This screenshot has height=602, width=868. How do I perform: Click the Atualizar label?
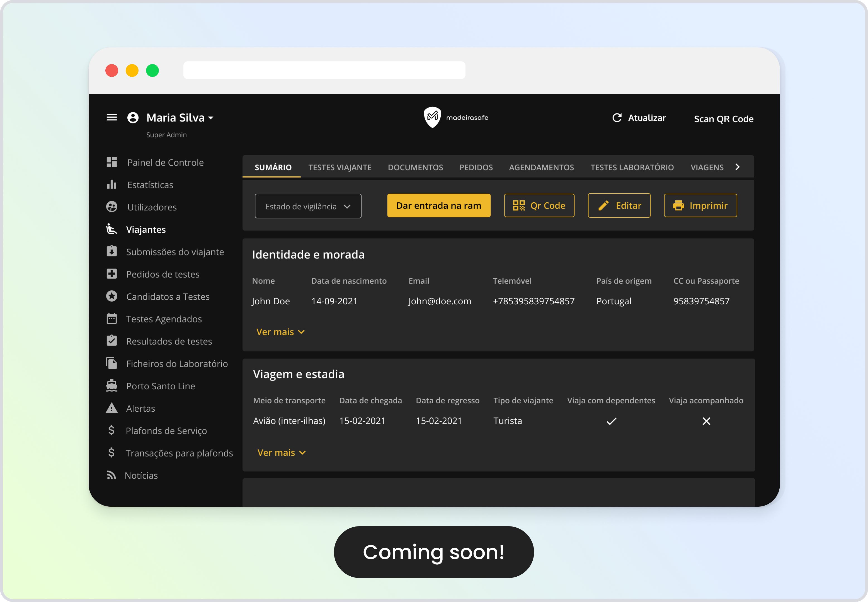[x=647, y=118]
